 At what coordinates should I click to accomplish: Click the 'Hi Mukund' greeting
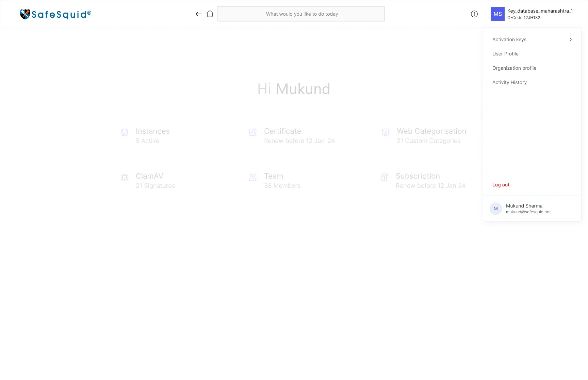[x=294, y=89]
